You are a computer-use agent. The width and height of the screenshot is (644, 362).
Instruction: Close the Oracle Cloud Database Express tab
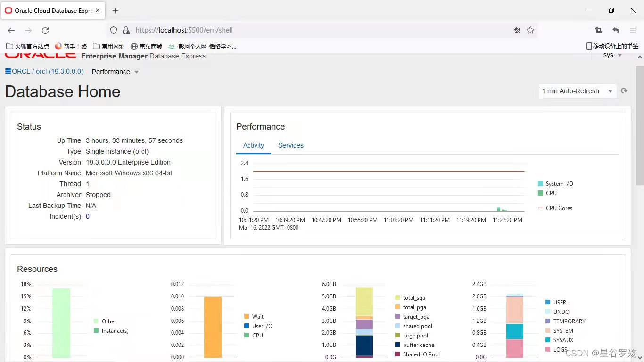pyautogui.click(x=98, y=10)
